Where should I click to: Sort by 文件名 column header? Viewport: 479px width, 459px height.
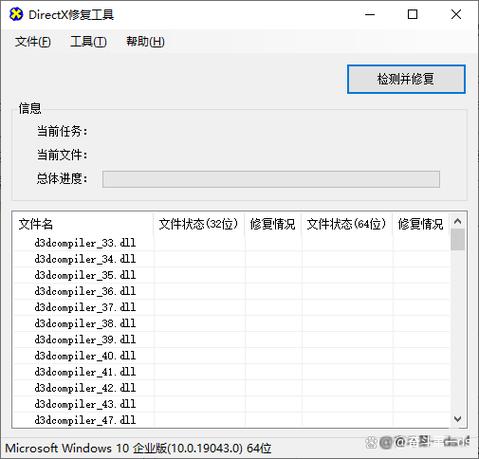[83, 224]
